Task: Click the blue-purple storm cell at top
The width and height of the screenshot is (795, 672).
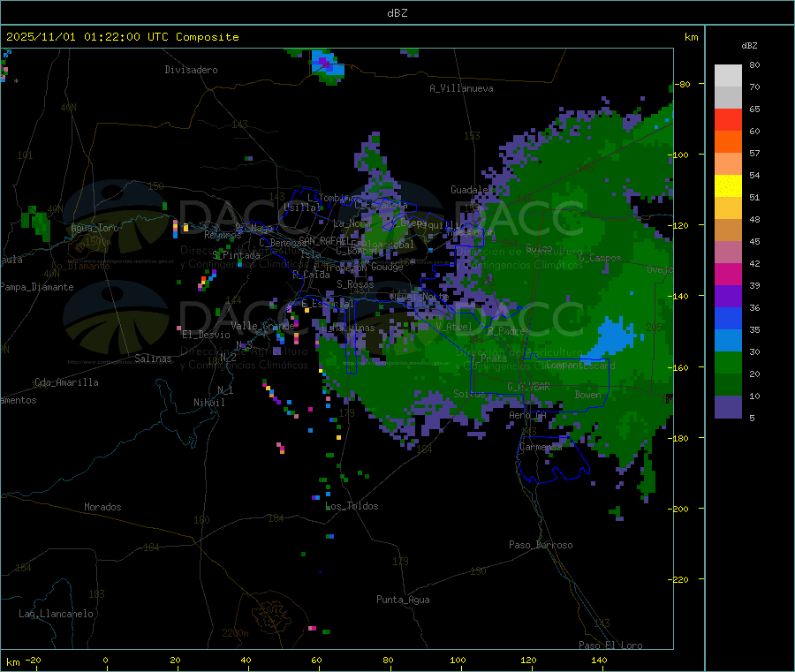Action: 327,66
